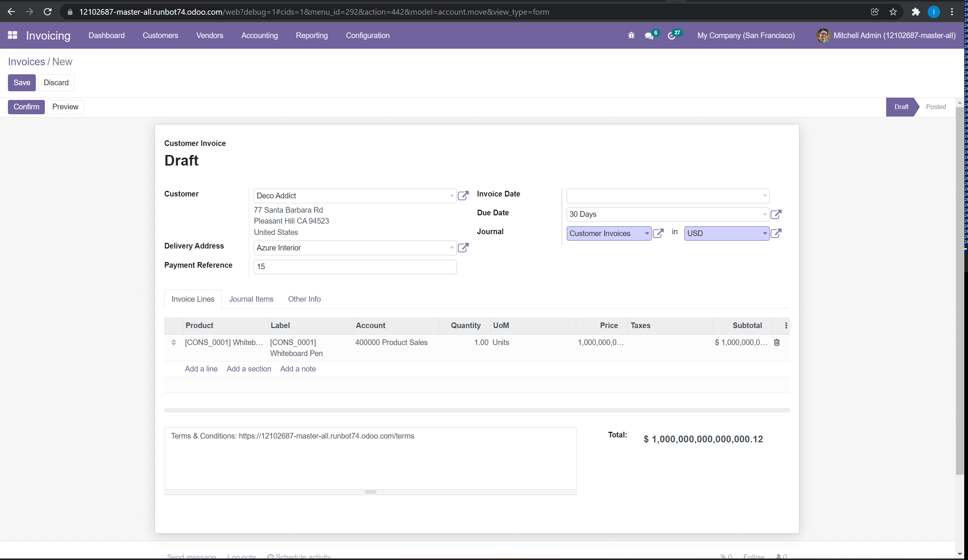Confirm the draft invoice

pyautogui.click(x=26, y=107)
